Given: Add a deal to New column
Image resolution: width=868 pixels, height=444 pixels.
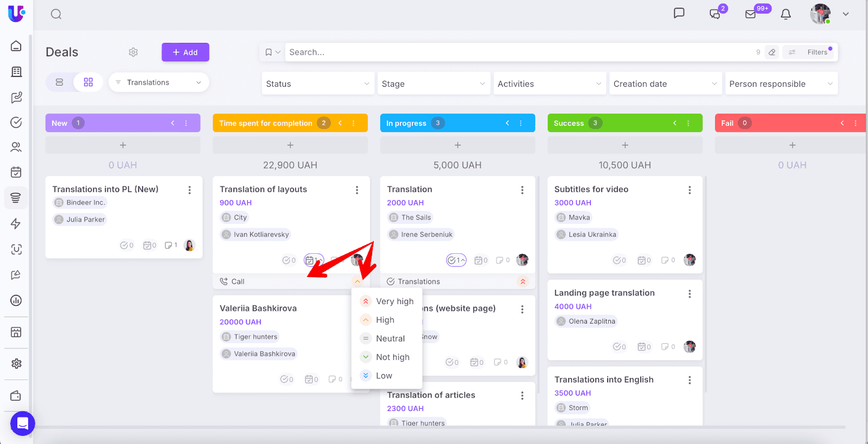Looking at the screenshot, I should click(x=123, y=145).
